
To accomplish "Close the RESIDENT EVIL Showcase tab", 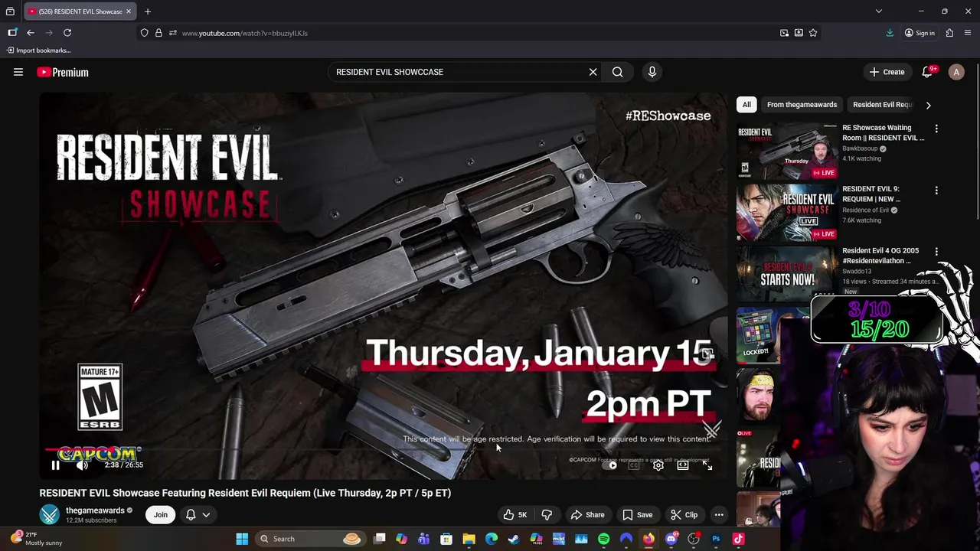I will 129,11.
